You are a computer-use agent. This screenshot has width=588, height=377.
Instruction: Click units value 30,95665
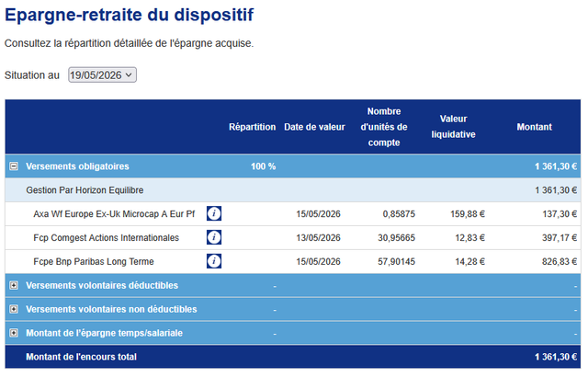pos(396,238)
